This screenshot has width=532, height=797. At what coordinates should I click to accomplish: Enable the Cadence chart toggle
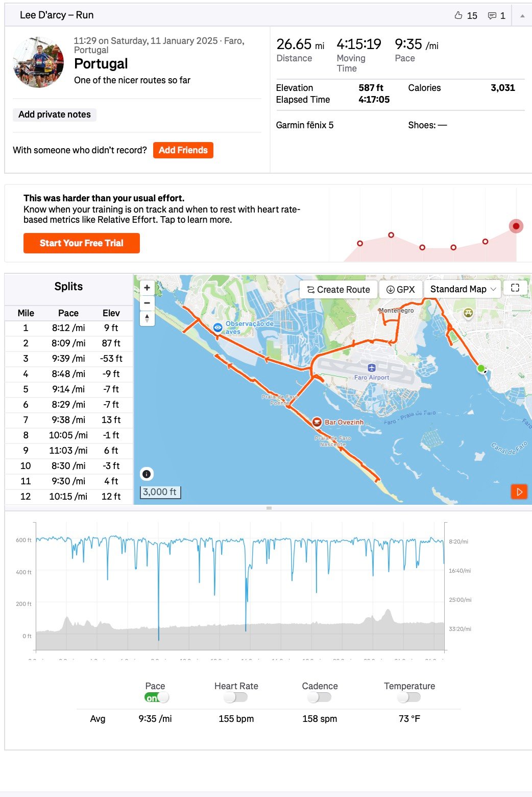[319, 697]
